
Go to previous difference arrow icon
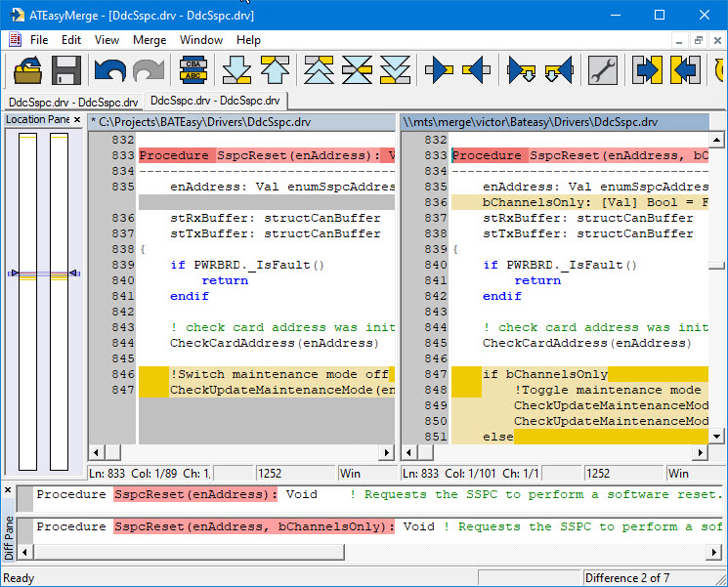(x=276, y=70)
